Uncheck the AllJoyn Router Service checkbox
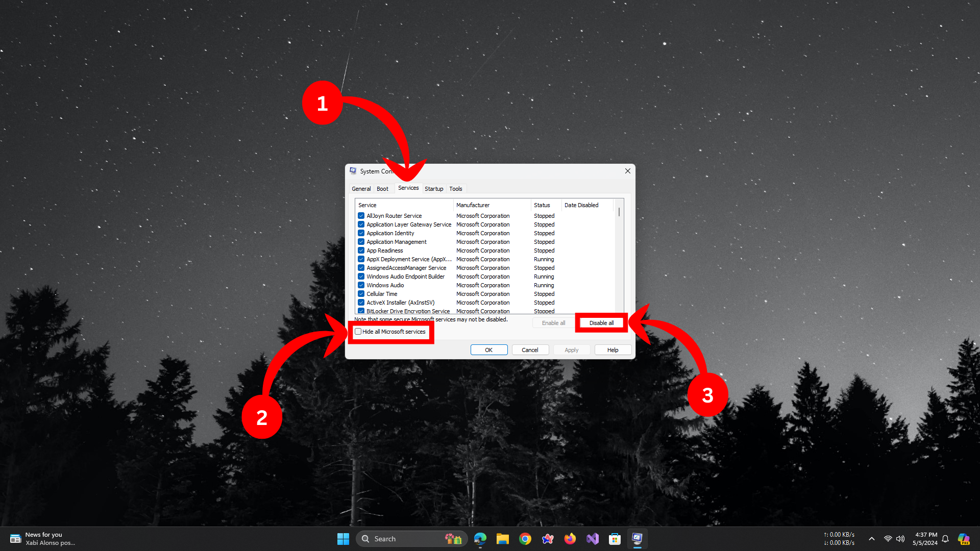 [x=361, y=216]
